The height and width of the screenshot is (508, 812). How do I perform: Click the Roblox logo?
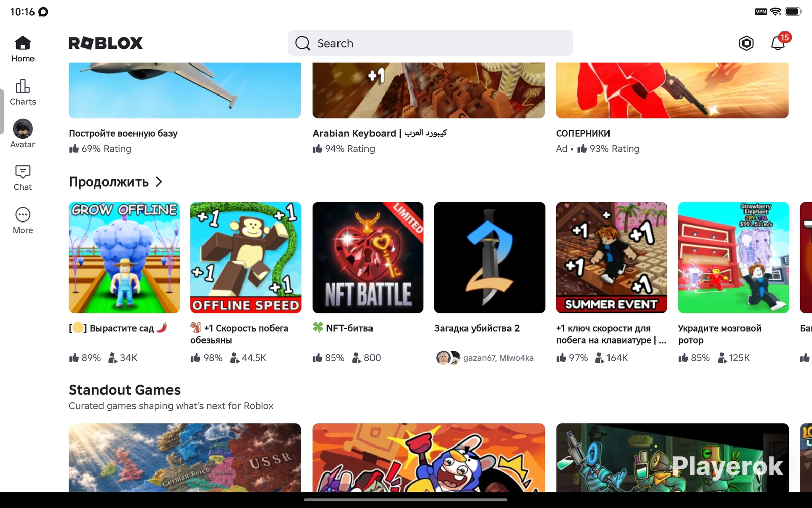106,43
